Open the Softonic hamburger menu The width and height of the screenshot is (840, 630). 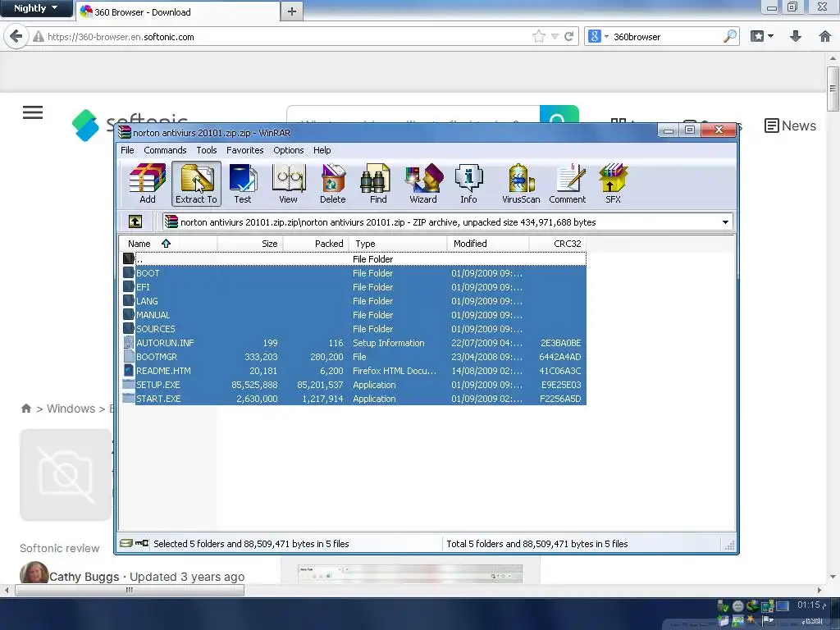click(x=33, y=112)
